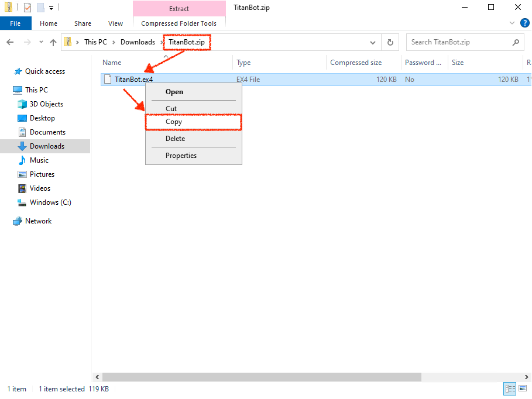Select Network in the navigation pane

coord(39,221)
